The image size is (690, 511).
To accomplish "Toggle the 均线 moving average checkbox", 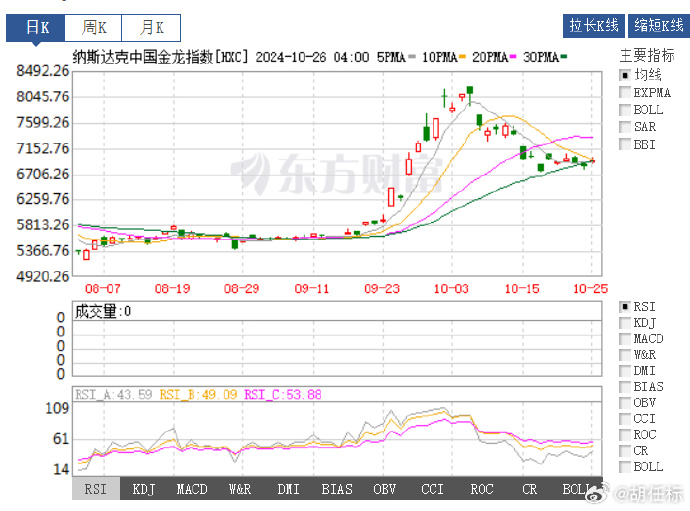I will coord(625,75).
